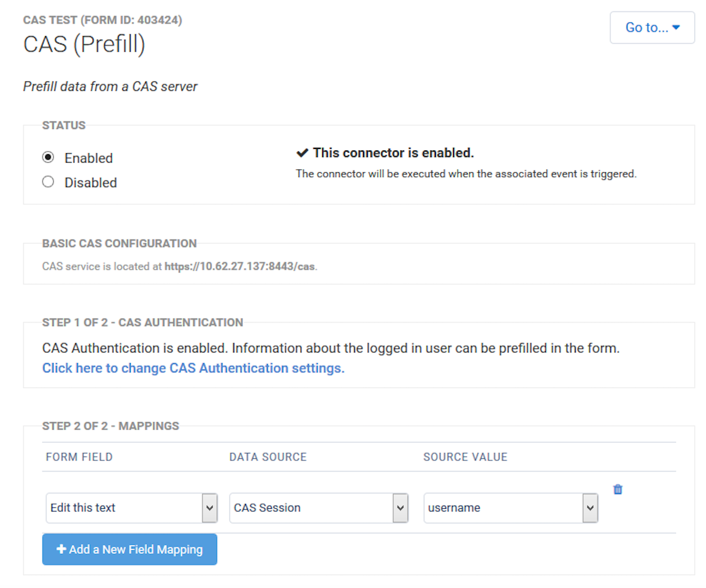Click the plus icon on Add Mapping button
The height and width of the screenshot is (588, 706).
pos(61,549)
